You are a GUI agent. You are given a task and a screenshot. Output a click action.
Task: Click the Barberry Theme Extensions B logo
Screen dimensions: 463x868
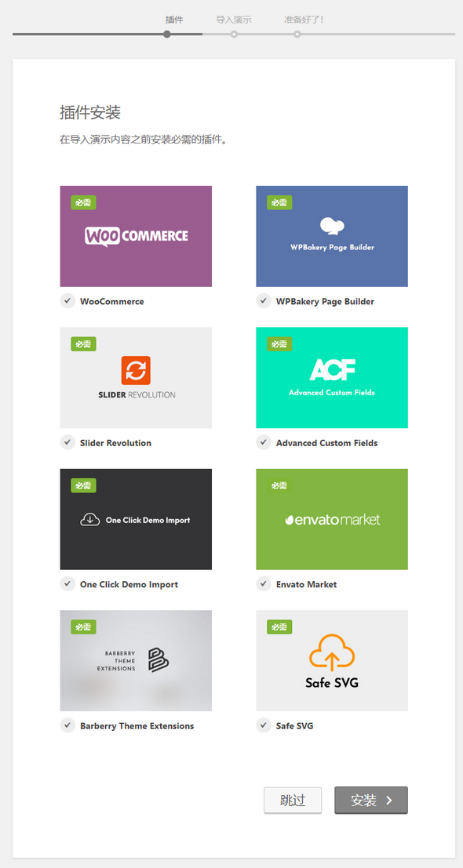click(x=159, y=660)
